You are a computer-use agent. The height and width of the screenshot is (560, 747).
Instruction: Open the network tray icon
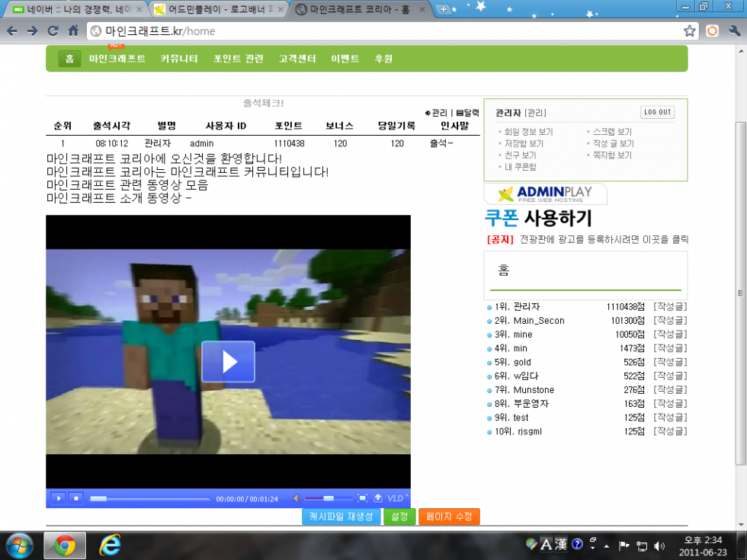[x=642, y=546]
